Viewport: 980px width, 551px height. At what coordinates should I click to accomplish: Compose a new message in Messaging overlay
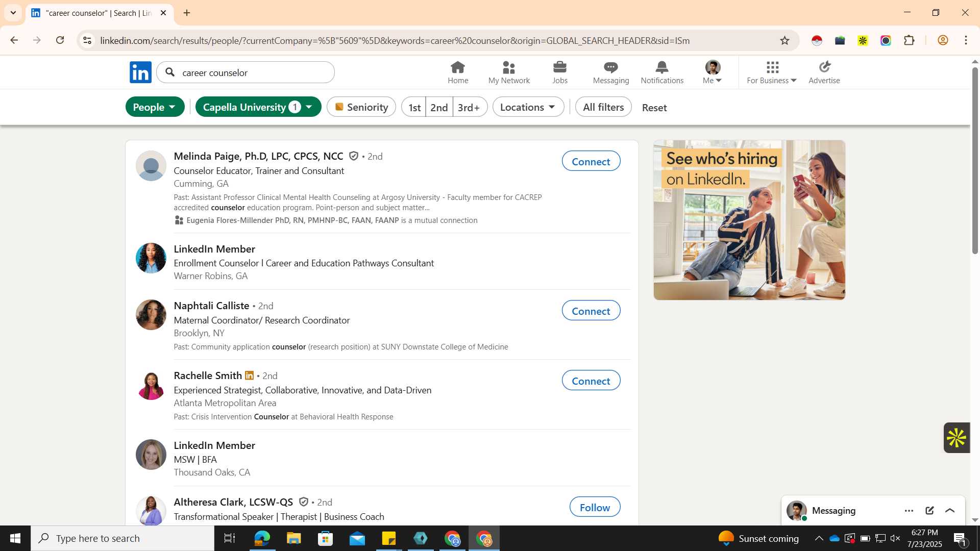pyautogui.click(x=929, y=511)
